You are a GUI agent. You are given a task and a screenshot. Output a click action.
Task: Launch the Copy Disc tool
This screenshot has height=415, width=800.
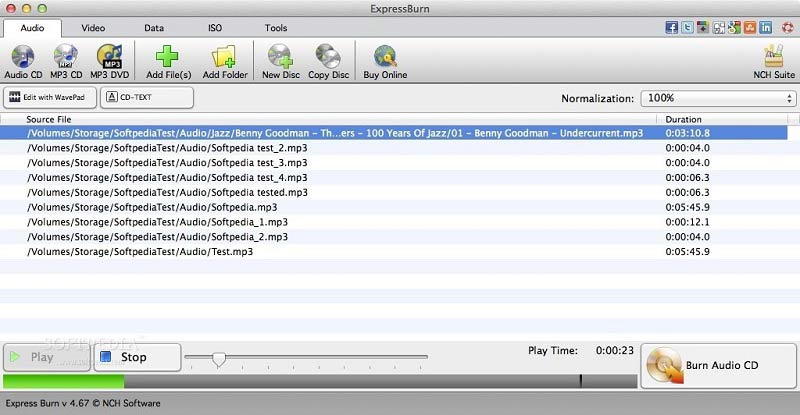328,56
